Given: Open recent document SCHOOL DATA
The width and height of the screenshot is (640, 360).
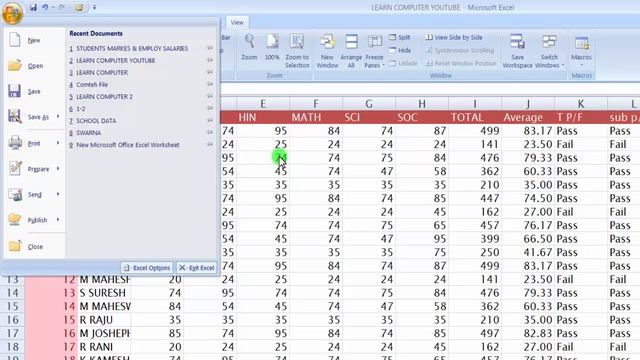Looking at the screenshot, I should coord(96,121).
